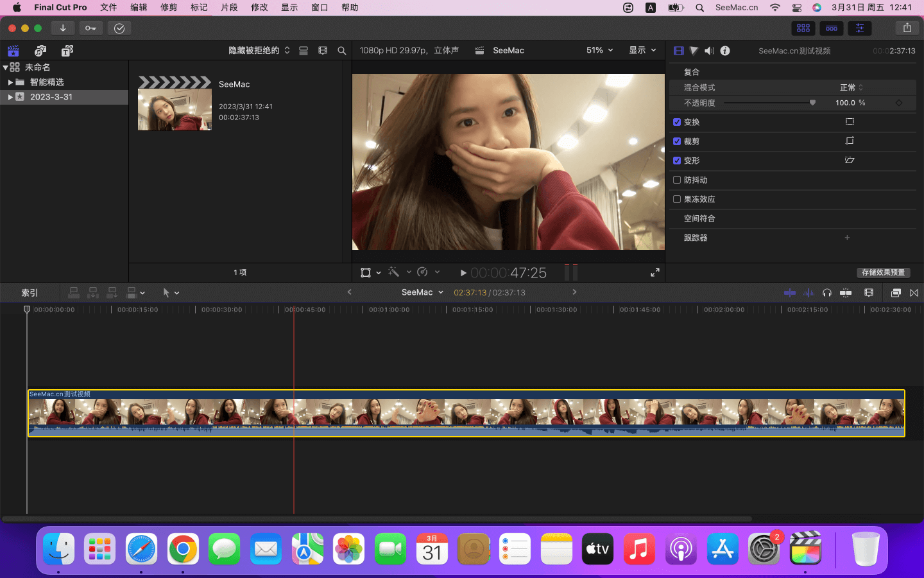This screenshot has width=924, height=578.
Task: Open the background tasks checkmark icon
Action: (x=119, y=28)
